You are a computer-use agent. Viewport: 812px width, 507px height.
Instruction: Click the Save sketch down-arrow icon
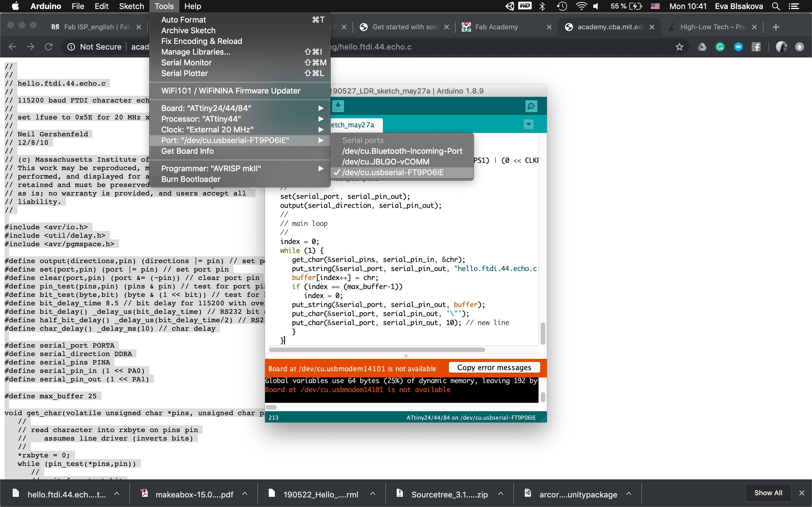point(338,106)
